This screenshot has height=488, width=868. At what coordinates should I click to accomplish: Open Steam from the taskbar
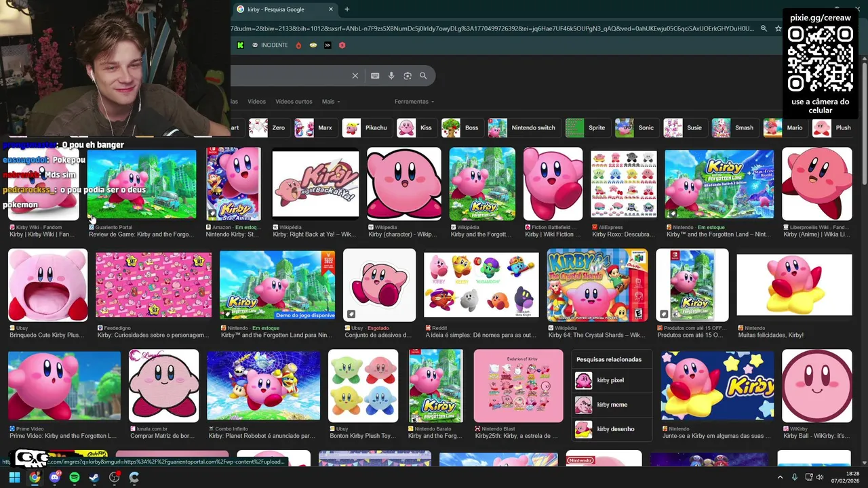(x=94, y=477)
